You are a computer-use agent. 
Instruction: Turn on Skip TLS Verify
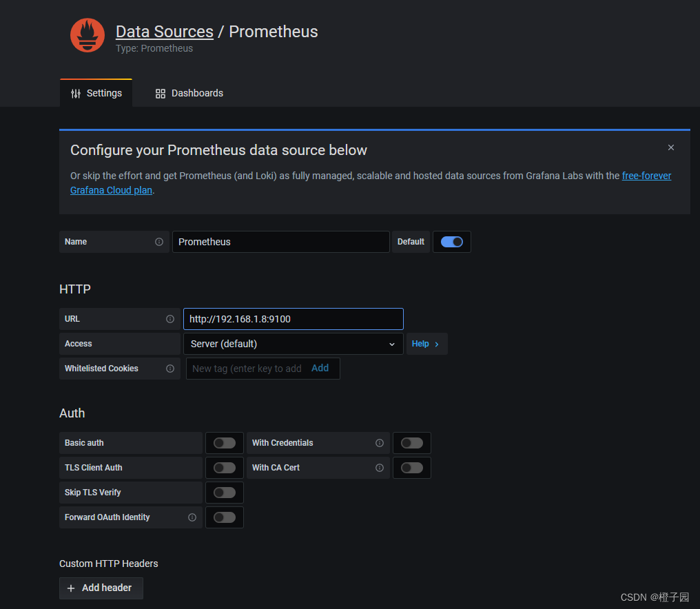(225, 493)
